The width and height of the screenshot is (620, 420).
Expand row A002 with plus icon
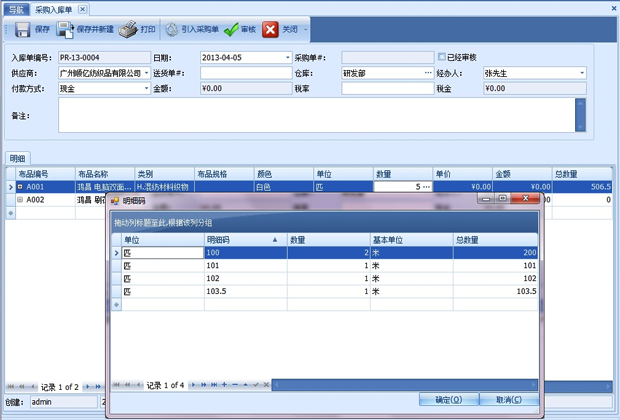[x=20, y=200]
